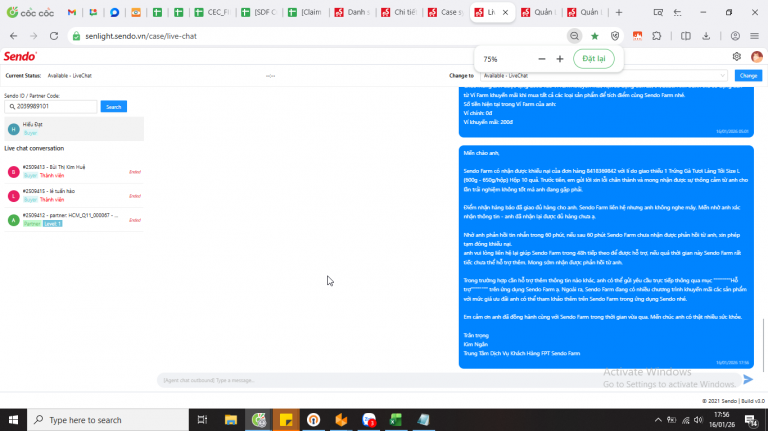Image resolution: width=768 pixels, height=431 pixels.
Task: Click the Sendo logo
Action: tap(20, 56)
